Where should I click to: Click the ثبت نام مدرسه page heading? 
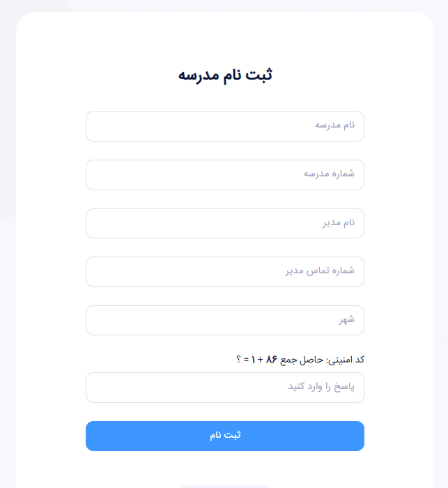224,75
